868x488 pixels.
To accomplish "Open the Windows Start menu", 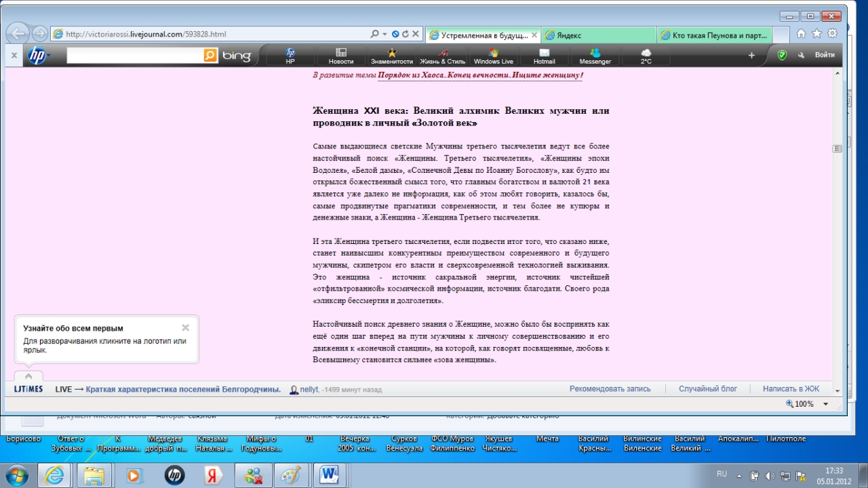I will coord(16,475).
